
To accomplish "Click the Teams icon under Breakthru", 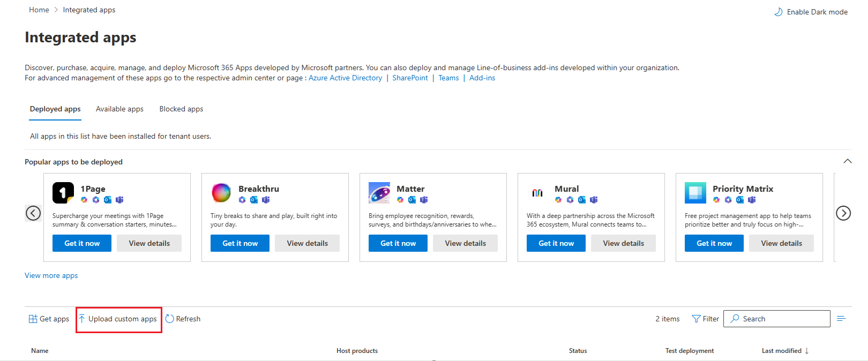I will pyautogui.click(x=266, y=200).
